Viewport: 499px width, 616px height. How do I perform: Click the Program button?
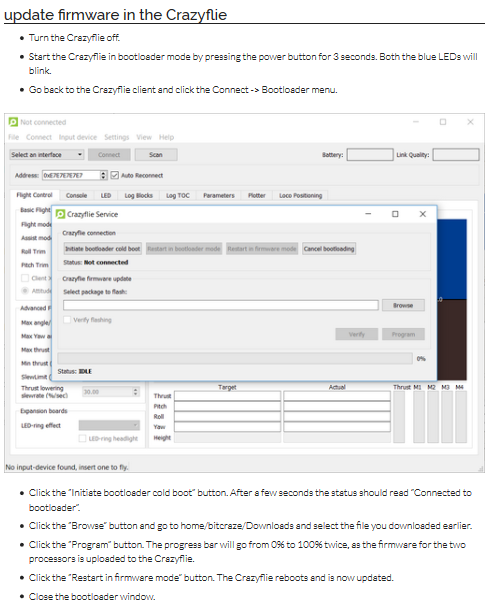403,334
